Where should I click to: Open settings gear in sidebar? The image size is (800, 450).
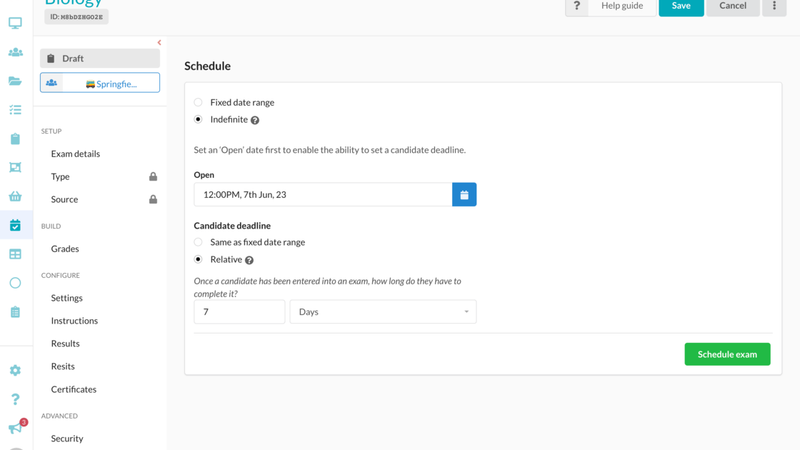pyautogui.click(x=15, y=370)
